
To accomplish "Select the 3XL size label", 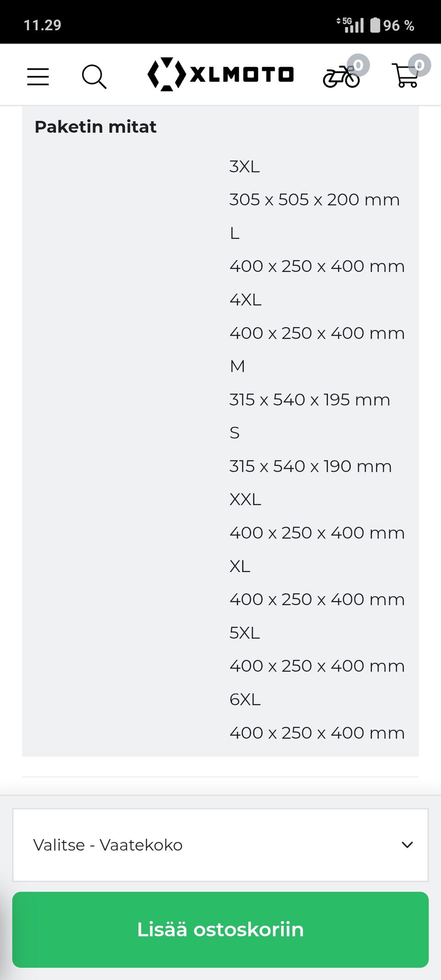I will (x=244, y=166).
